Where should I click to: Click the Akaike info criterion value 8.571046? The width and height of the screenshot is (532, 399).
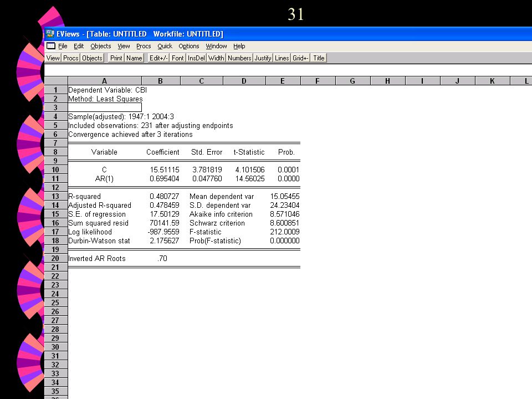click(285, 214)
